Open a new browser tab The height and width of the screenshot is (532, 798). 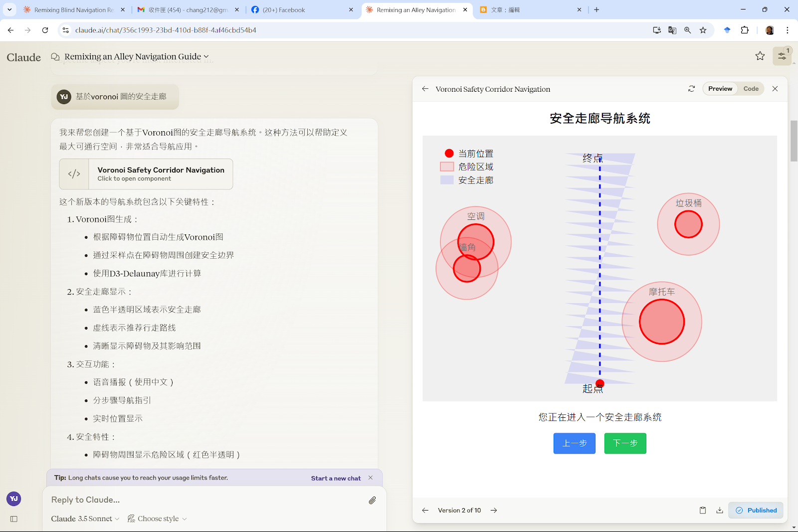[597, 9]
